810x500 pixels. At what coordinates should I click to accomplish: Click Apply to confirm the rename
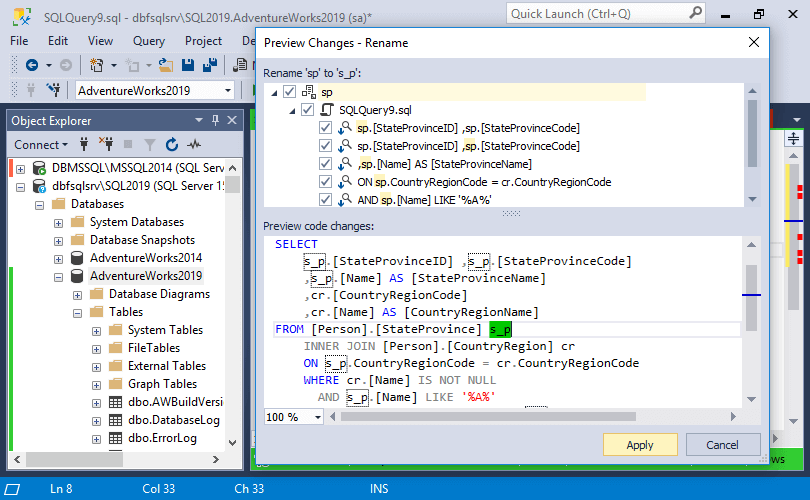coord(640,445)
